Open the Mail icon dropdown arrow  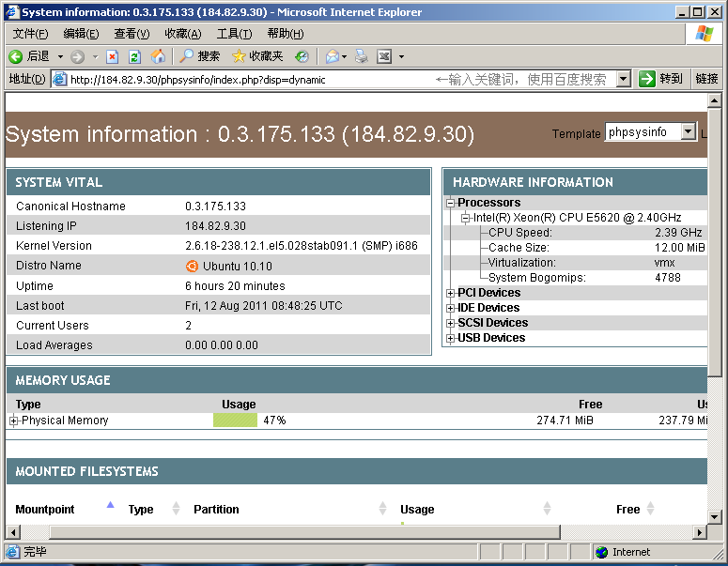point(344,56)
